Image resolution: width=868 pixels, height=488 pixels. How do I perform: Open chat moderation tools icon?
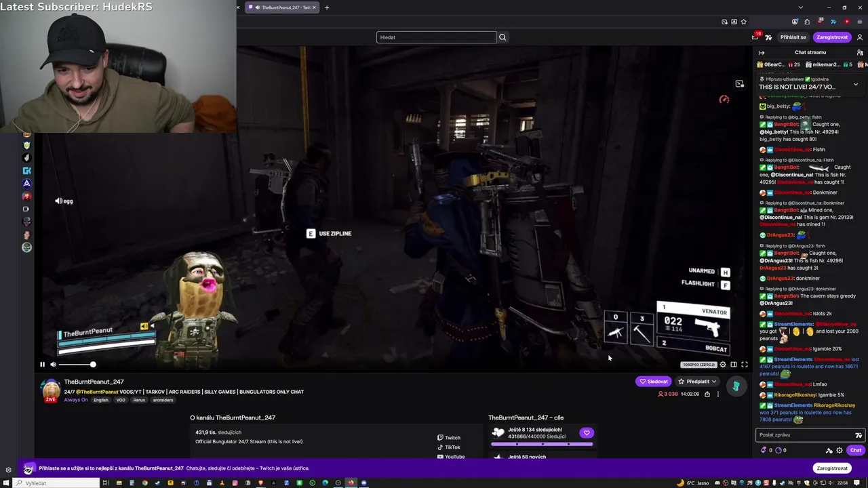tap(829, 450)
